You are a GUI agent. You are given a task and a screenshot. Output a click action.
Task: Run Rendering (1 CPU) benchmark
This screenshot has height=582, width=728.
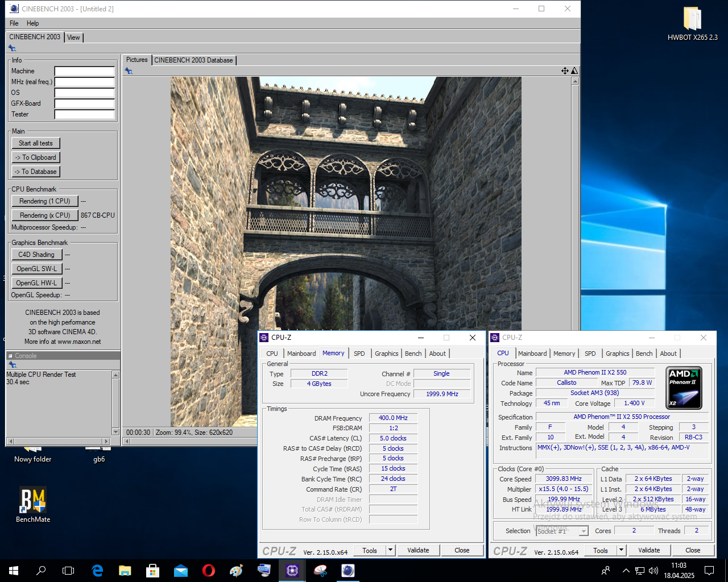(44, 201)
